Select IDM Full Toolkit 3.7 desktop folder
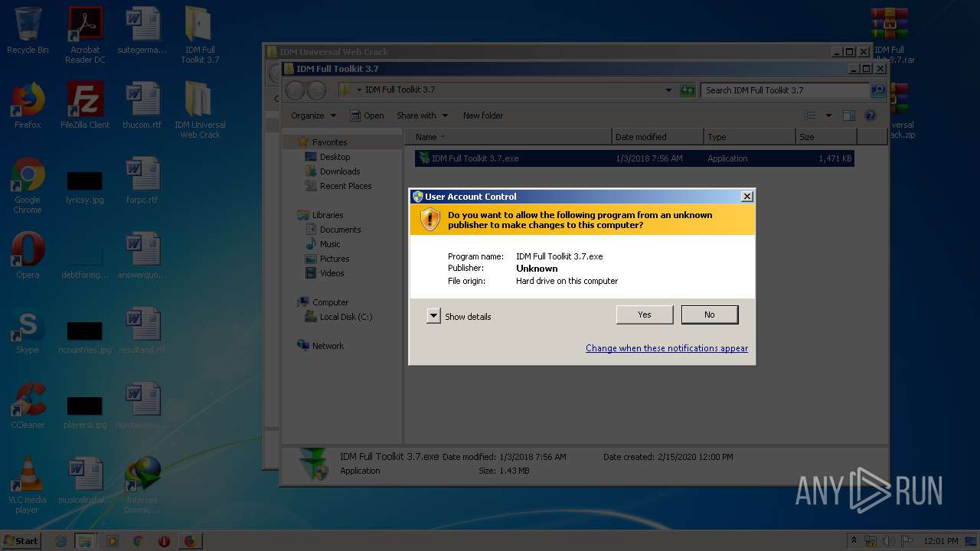 coord(200,35)
